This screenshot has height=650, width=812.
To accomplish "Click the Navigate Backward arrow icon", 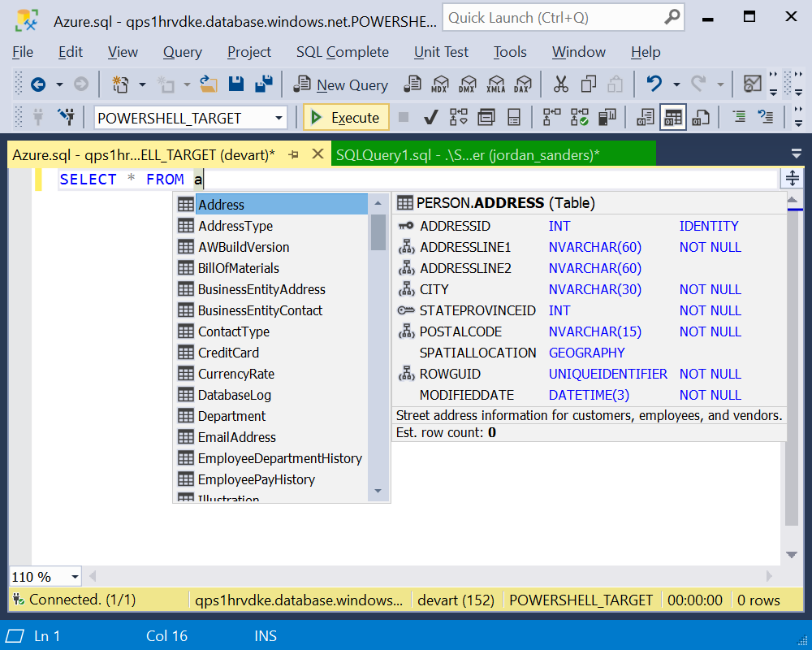I will click(38, 84).
